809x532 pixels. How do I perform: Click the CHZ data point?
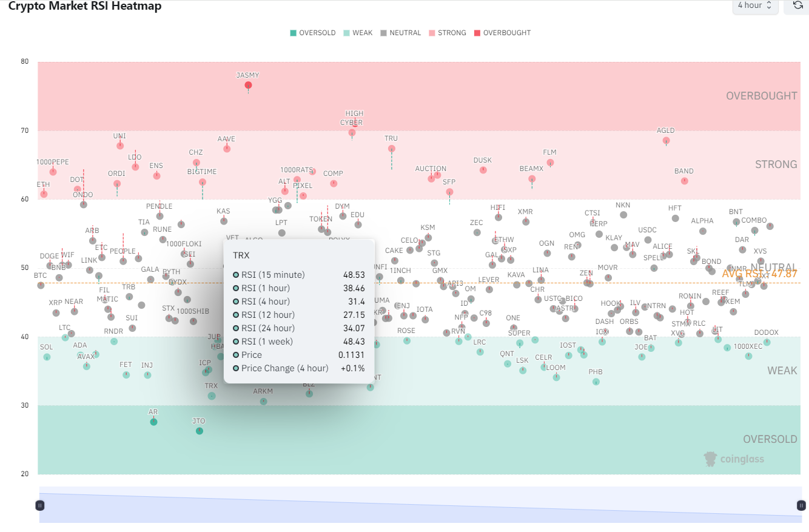tap(196, 163)
